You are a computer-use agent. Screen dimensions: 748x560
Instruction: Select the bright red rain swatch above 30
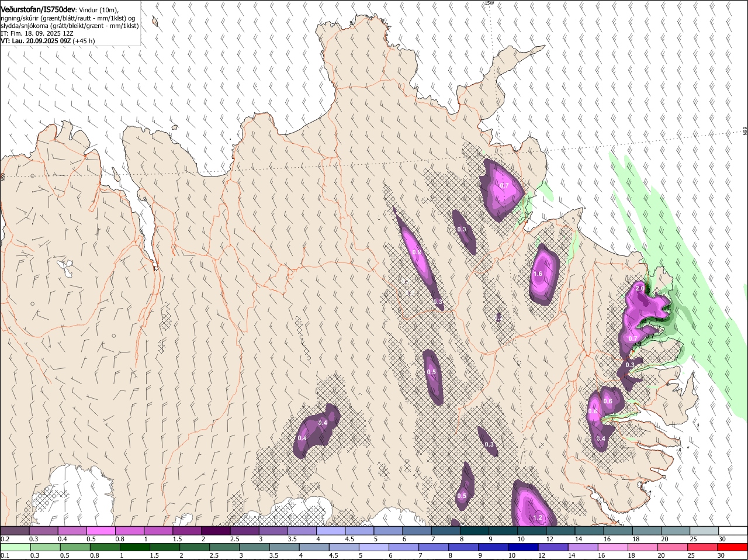pyautogui.click(x=732, y=547)
